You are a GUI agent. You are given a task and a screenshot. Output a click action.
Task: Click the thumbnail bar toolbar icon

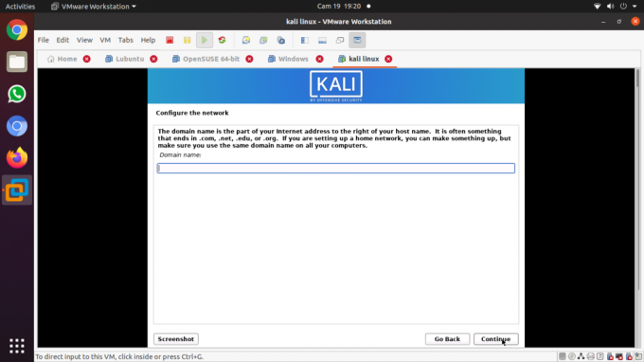[x=322, y=40]
